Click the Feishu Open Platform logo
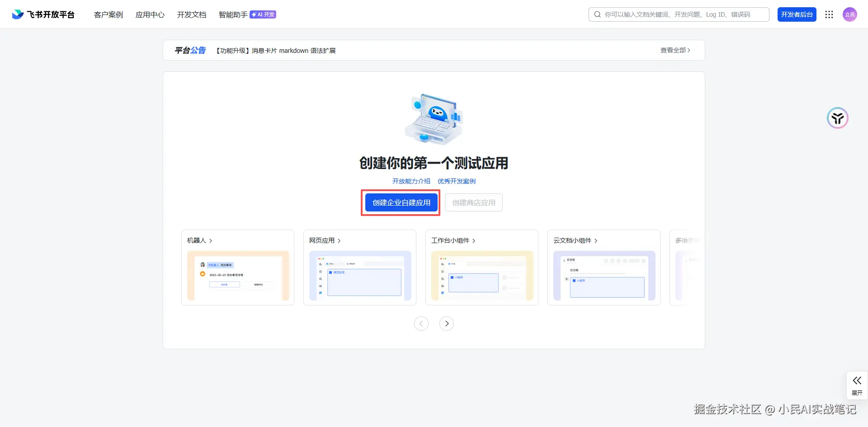Screen dimensions: 868x427 [43, 14]
